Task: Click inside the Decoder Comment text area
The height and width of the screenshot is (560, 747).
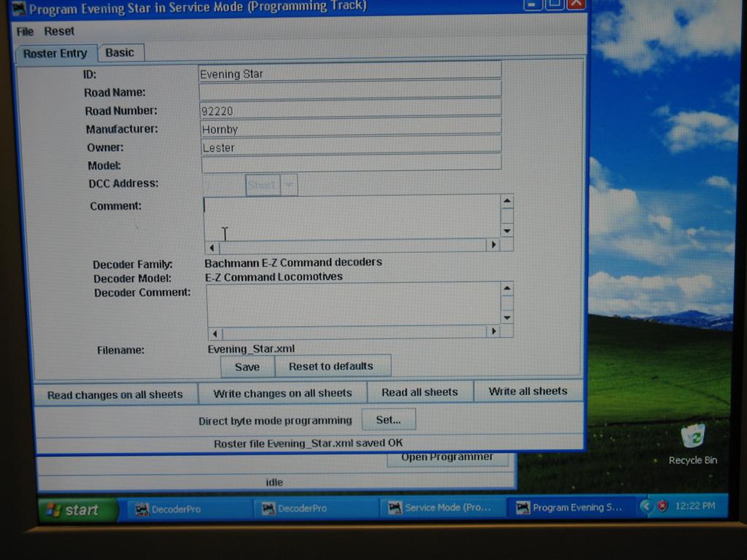Action: 354,304
